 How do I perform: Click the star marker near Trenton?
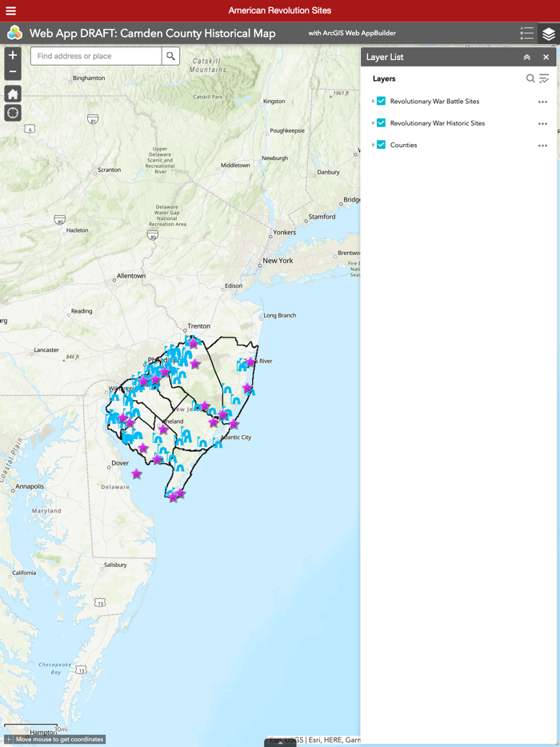[x=193, y=342]
